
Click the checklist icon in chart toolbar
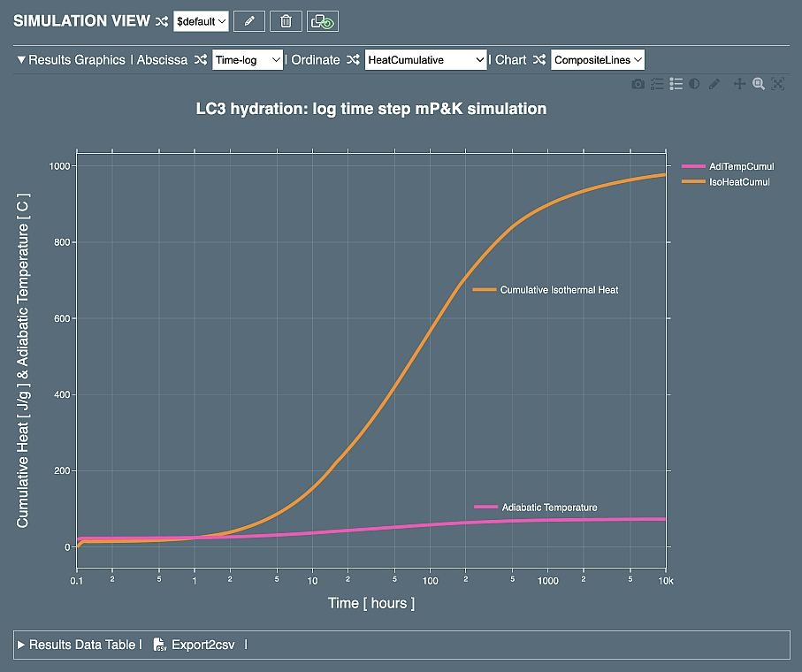[x=657, y=84]
